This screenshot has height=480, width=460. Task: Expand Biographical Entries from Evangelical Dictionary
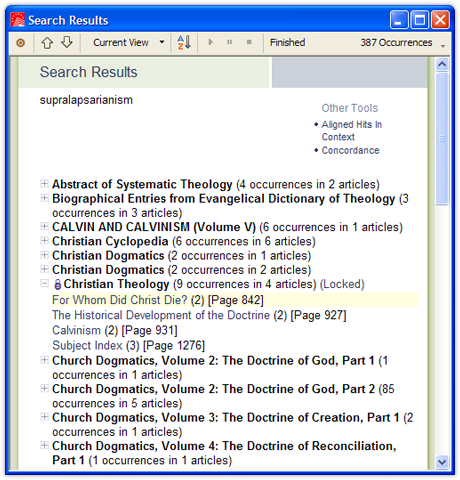(44, 198)
